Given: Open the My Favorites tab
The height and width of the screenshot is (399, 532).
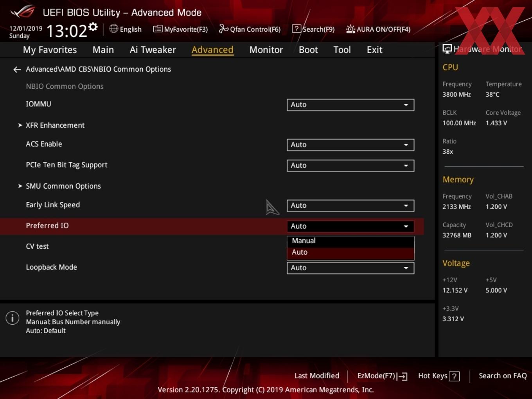Looking at the screenshot, I should 50,50.
